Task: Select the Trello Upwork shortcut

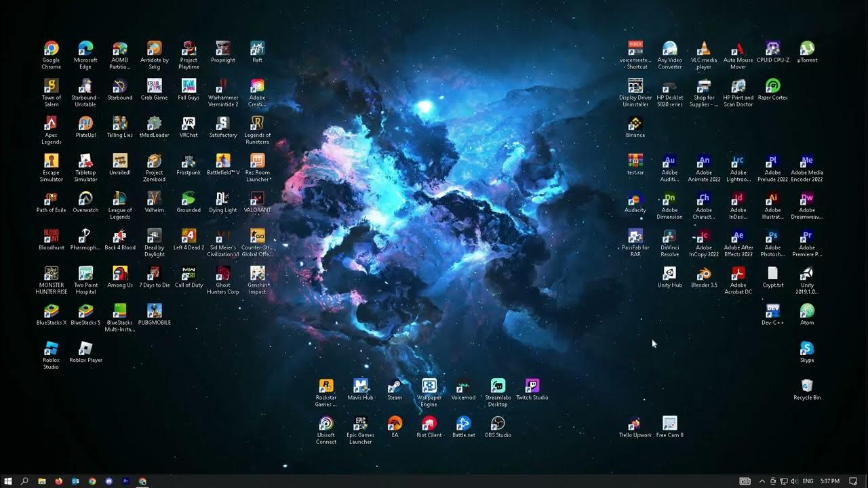Action: click(635, 426)
